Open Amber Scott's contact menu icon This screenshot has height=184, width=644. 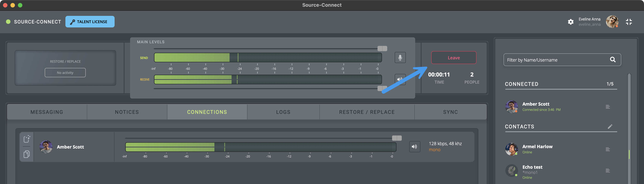pos(608,107)
